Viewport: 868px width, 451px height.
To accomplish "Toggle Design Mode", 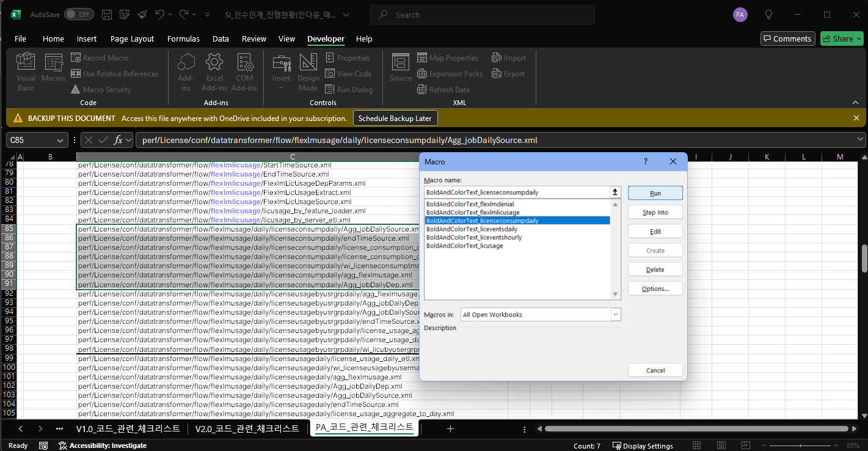I will (308, 72).
